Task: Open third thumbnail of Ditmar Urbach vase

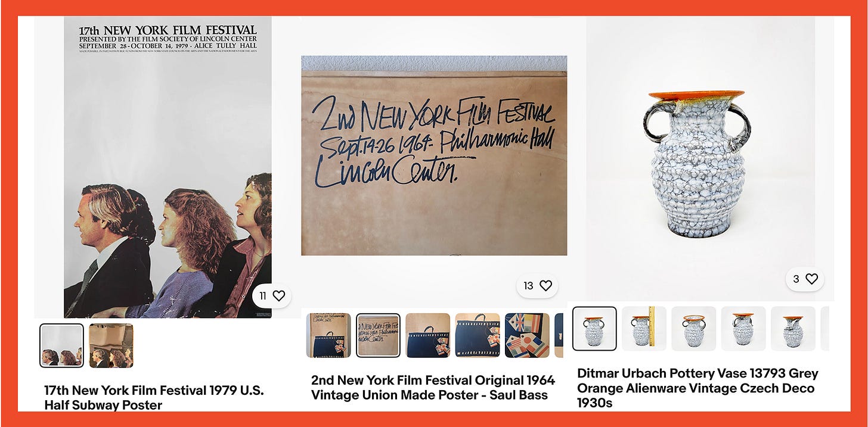Action: click(694, 329)
